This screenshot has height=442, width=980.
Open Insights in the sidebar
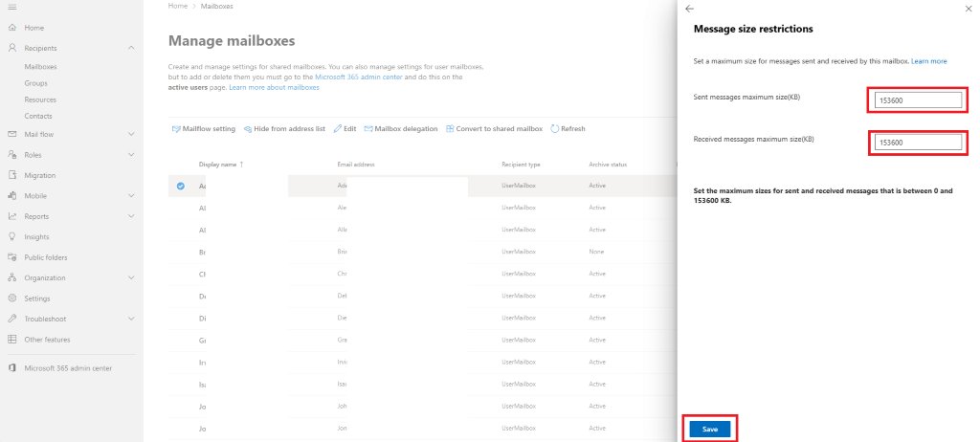click(x=37, y=237)
